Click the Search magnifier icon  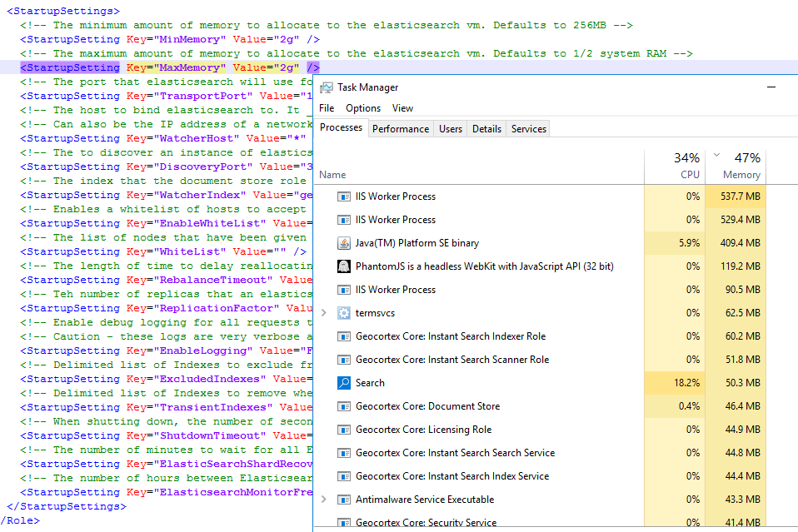(x=344, y=383)
